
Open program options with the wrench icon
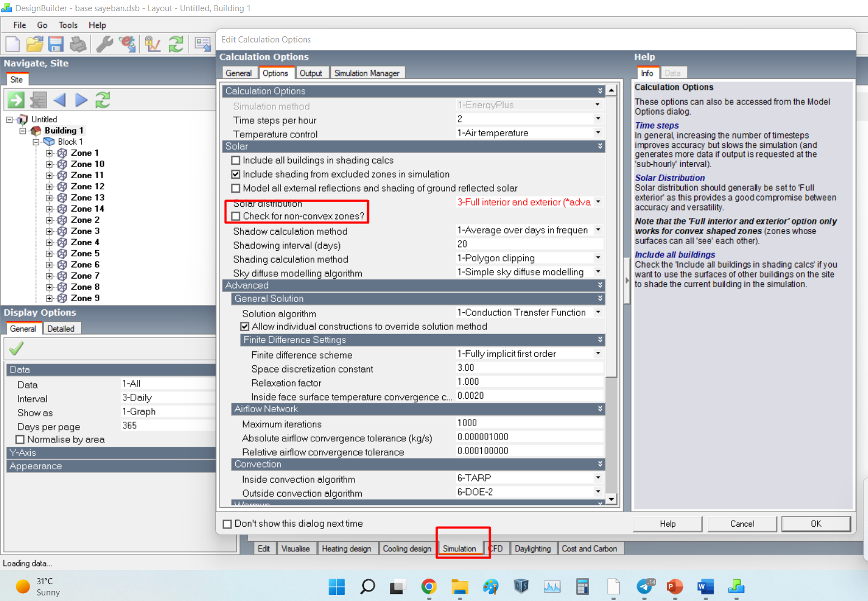[x=105, y=44]
